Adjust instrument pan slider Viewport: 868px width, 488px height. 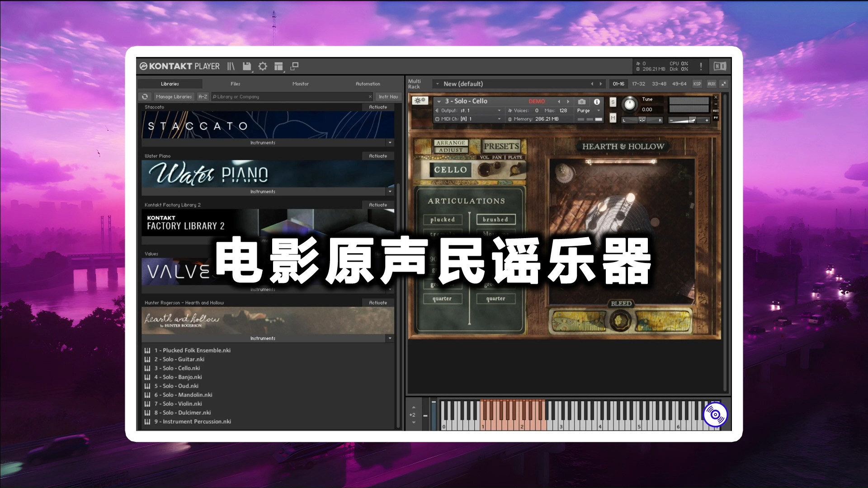pos(642,120)
